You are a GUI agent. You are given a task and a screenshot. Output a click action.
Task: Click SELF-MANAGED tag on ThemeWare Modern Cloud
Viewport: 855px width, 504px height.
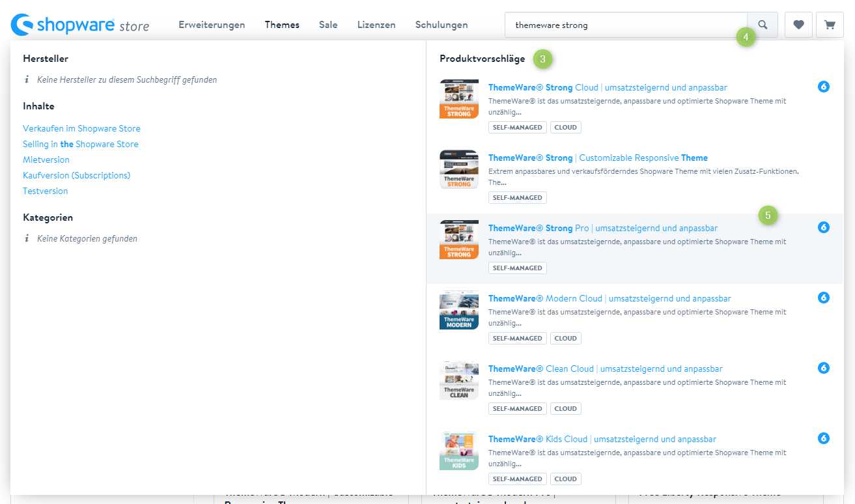coord(518,339)
